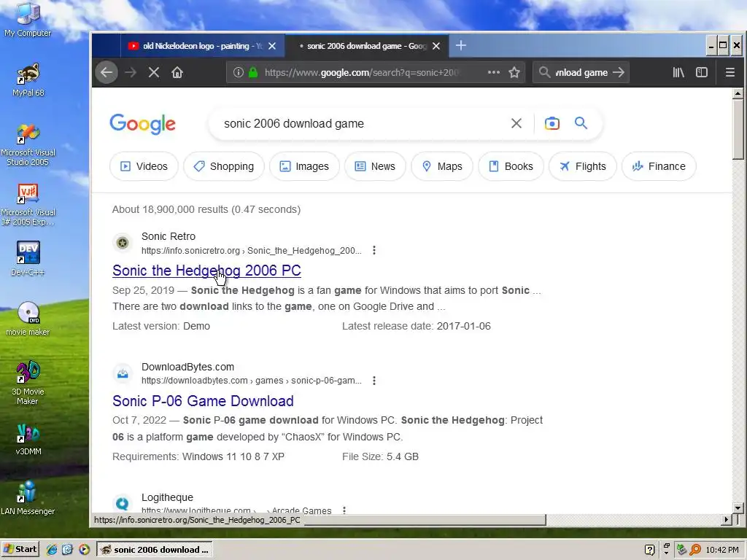Open more options for Sonic Retro result
This screenshot has width=747, height=560.
point(374,250)
